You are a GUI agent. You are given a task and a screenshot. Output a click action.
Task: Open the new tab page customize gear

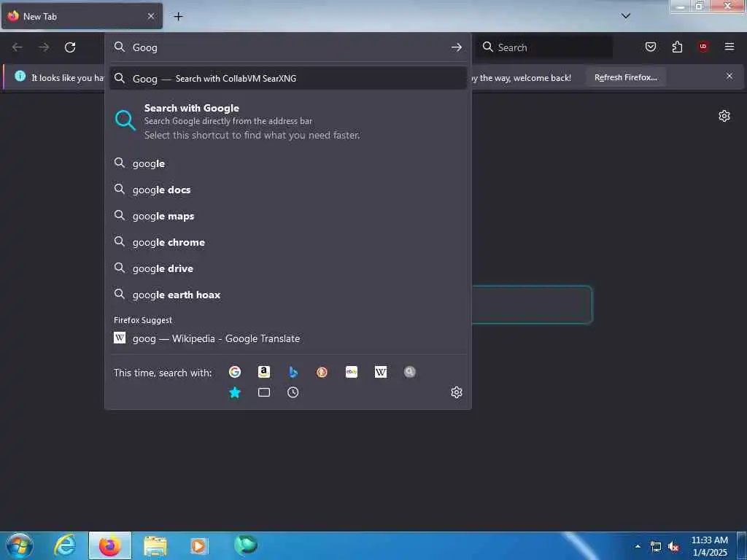724,116
